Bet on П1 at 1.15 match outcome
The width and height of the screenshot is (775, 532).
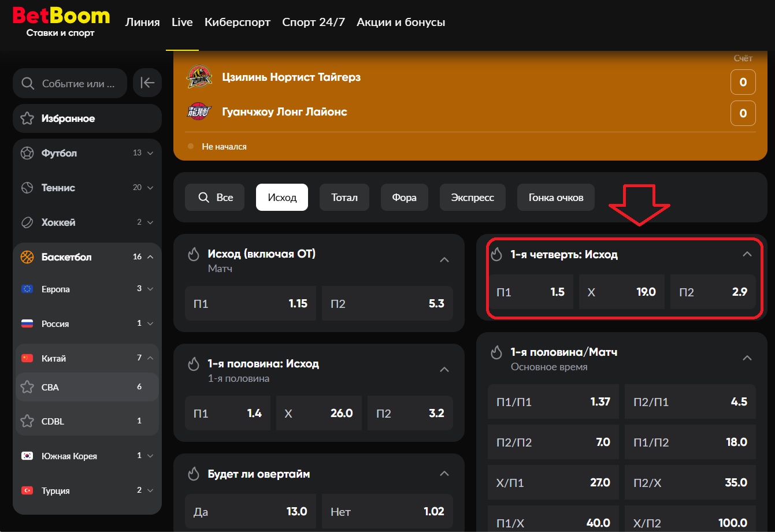250,303
